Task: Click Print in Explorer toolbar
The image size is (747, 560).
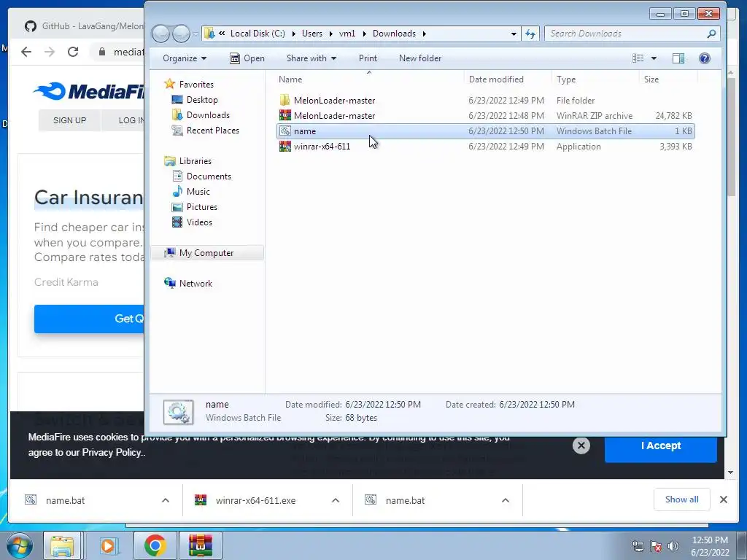Action: click(x=368, y=58)
